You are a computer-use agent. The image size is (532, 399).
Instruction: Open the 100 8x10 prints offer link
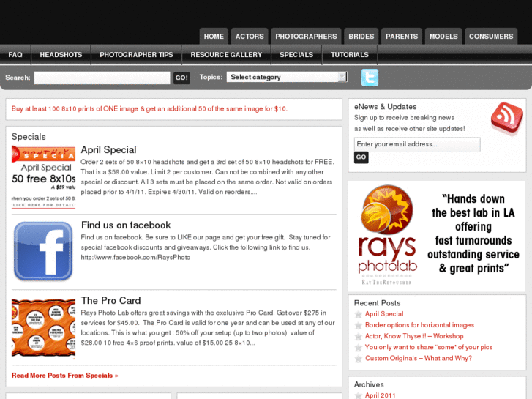click(149, 109)
